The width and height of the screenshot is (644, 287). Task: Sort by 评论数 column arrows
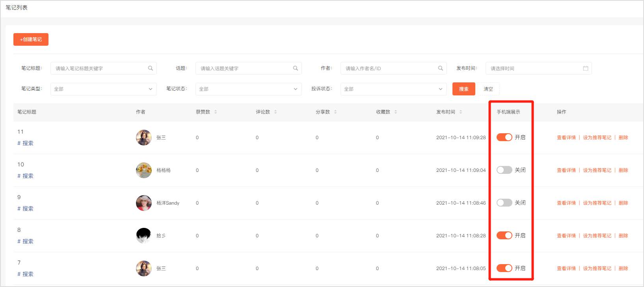[275, 112]
